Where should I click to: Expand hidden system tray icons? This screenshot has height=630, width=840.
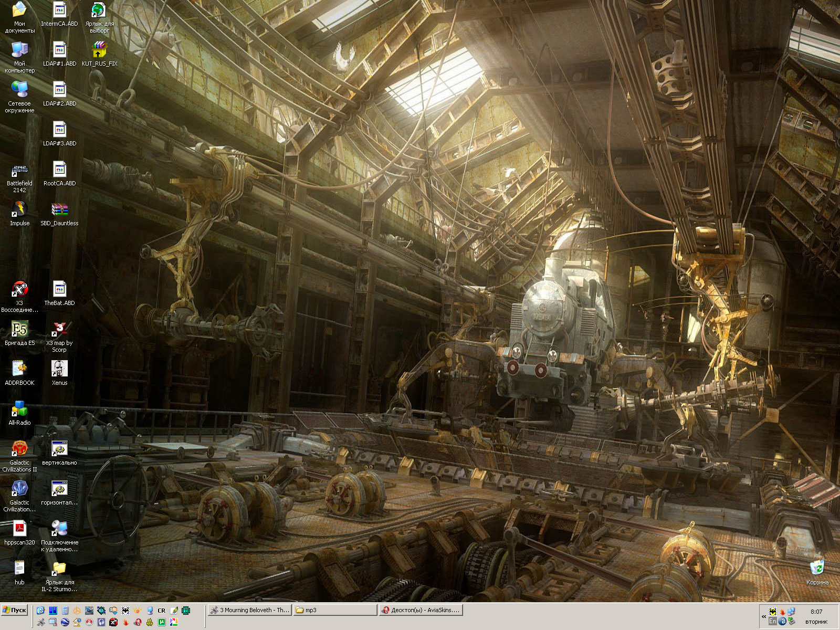point(763,616)
